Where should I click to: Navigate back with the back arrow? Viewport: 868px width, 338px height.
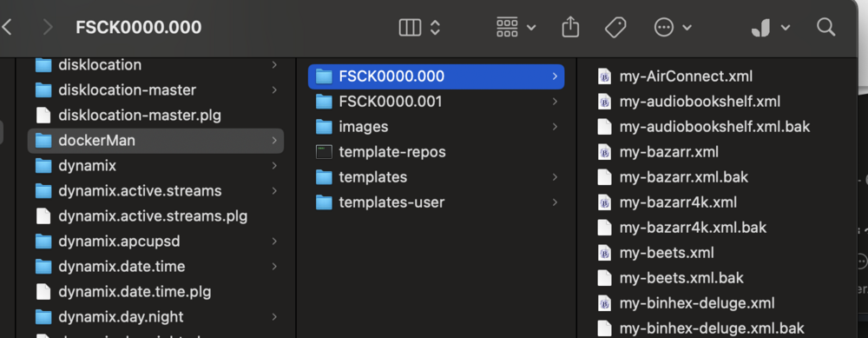(7, 27)
